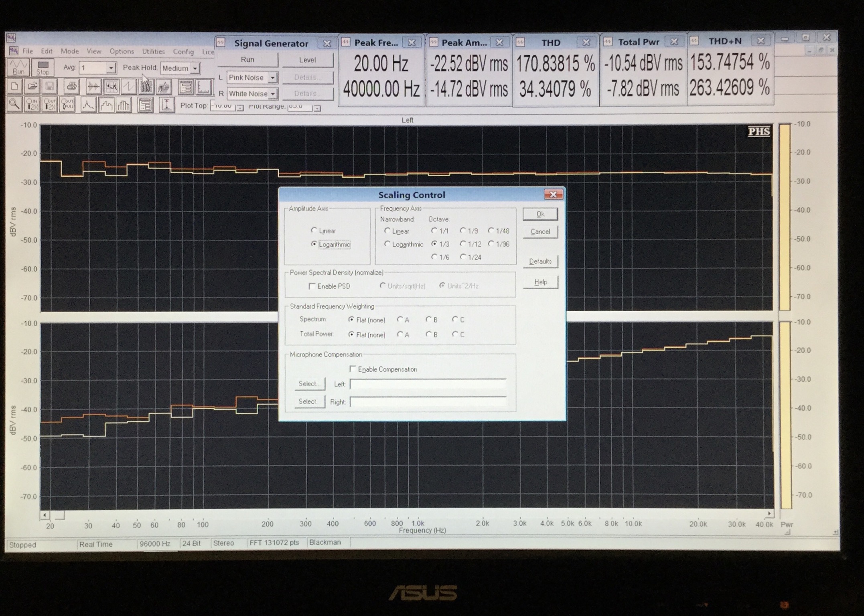Image resolution: width=864 pixels, height=616 pixels.
Task: Open the Mode menu
Action: (70, 51)
